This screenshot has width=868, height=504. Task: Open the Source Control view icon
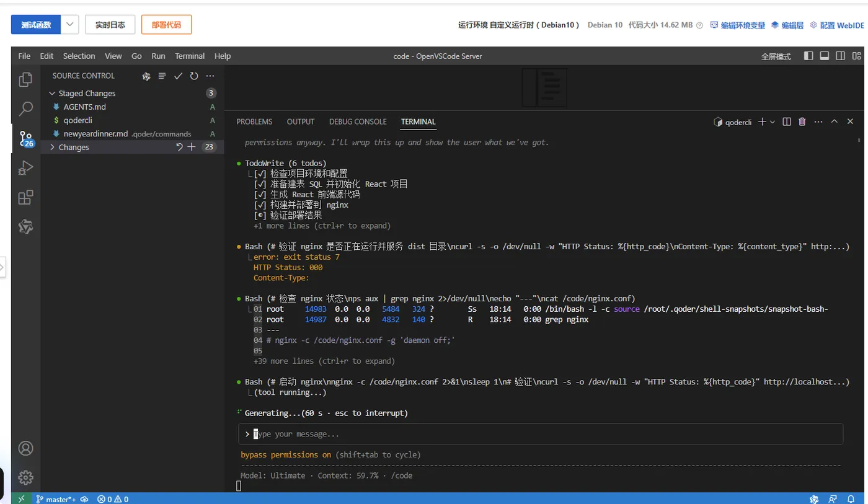coord(25,139)
